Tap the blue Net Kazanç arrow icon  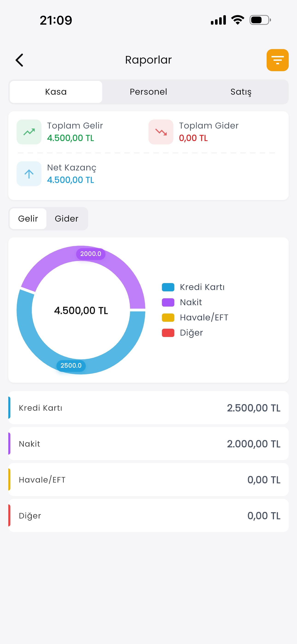[x=29, y=174]
